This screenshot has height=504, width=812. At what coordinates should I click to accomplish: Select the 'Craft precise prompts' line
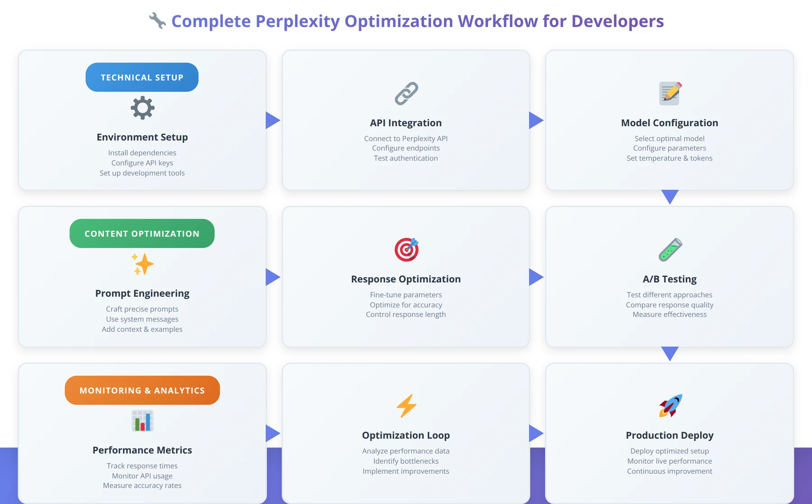(142, 309)
